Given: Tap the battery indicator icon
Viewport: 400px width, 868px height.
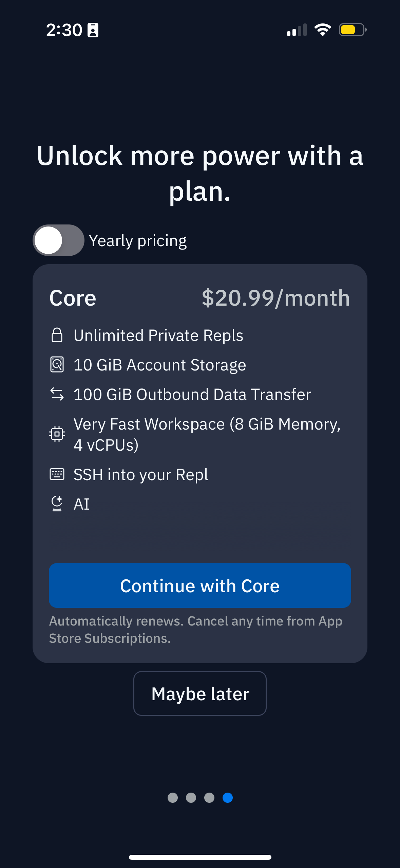Looking at the screenshot, I should 352,30.
